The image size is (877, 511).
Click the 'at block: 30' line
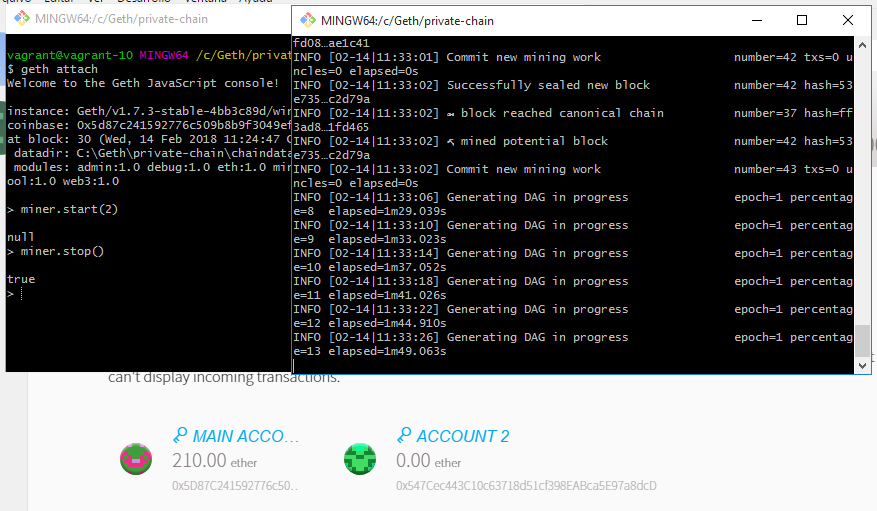tap(149, 139)
